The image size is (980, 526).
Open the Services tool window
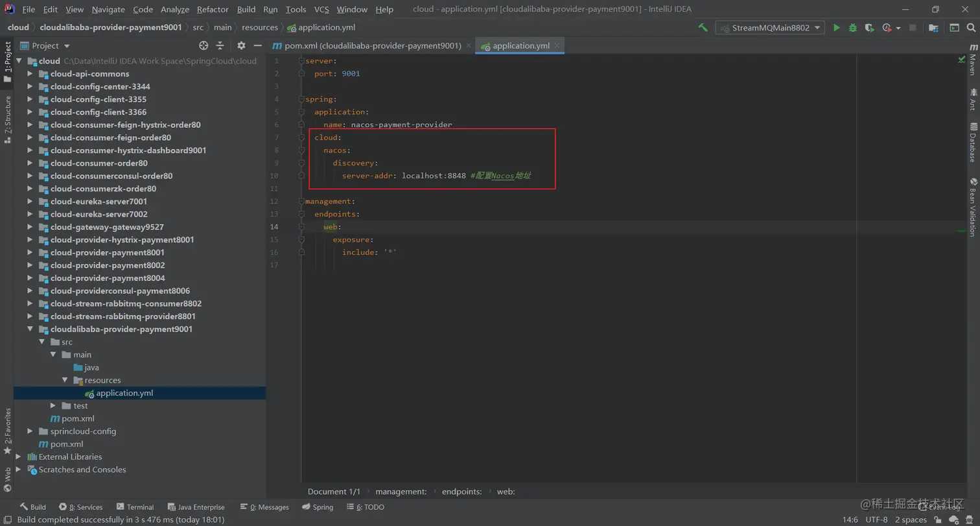coord(81,507)
